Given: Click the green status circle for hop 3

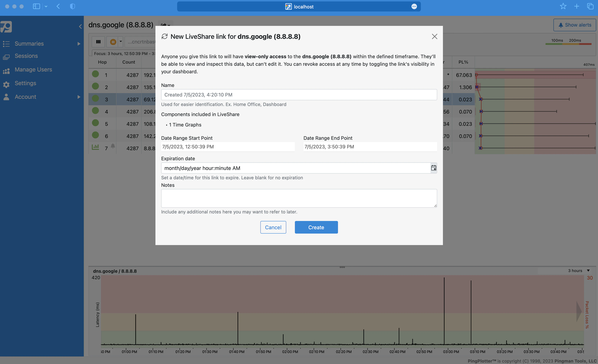Looking at the screenshot, I should [x=95, y=98].
